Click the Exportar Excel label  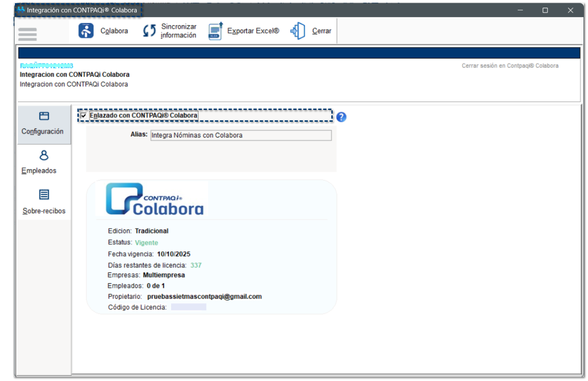coord(253,31)
